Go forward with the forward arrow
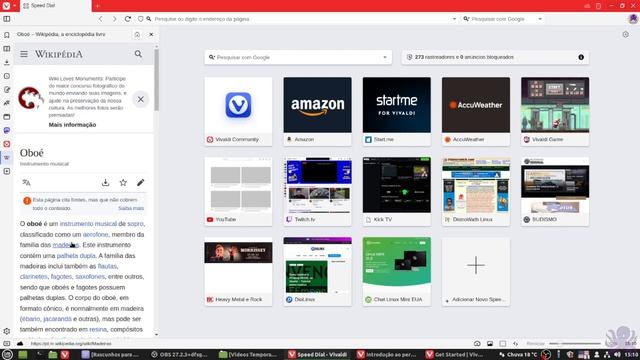Viewport: 640px width, 360px height. 114,19
